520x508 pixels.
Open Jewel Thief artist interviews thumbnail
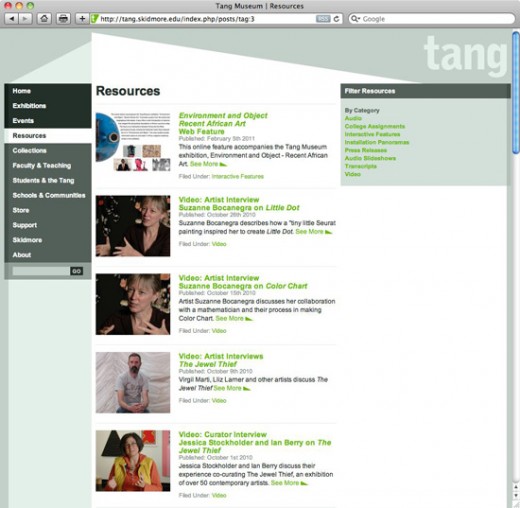133,383
